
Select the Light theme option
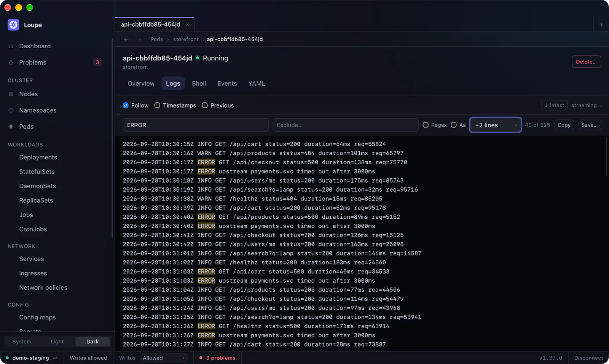[x=57, y=342]
